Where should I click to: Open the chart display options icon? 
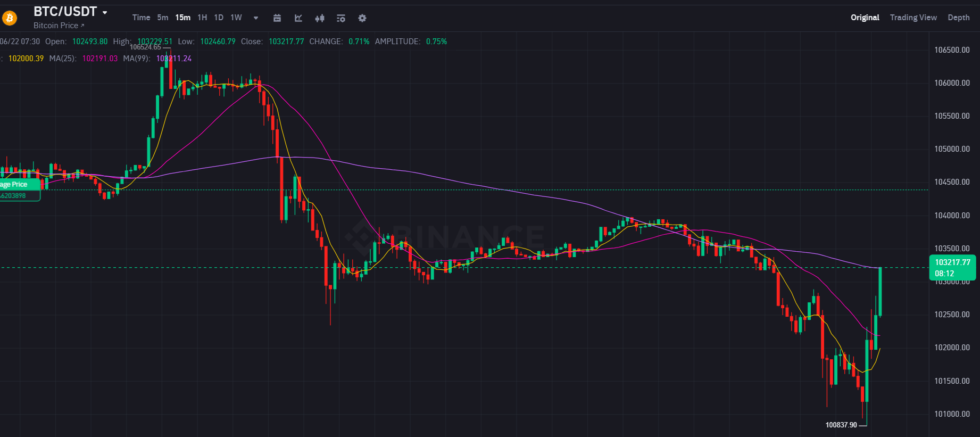341,18
